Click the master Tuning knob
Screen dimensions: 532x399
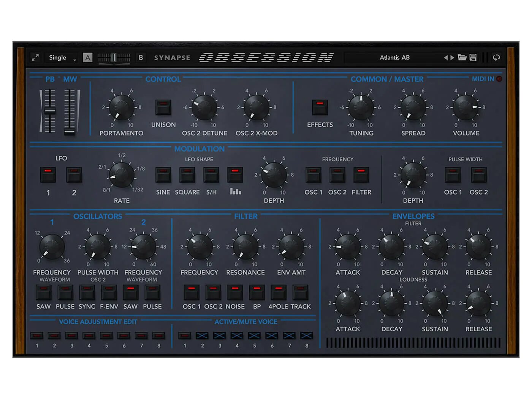point(361,108)
